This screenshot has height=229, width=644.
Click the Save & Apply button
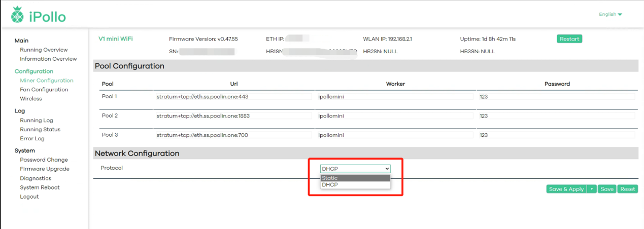566,189
